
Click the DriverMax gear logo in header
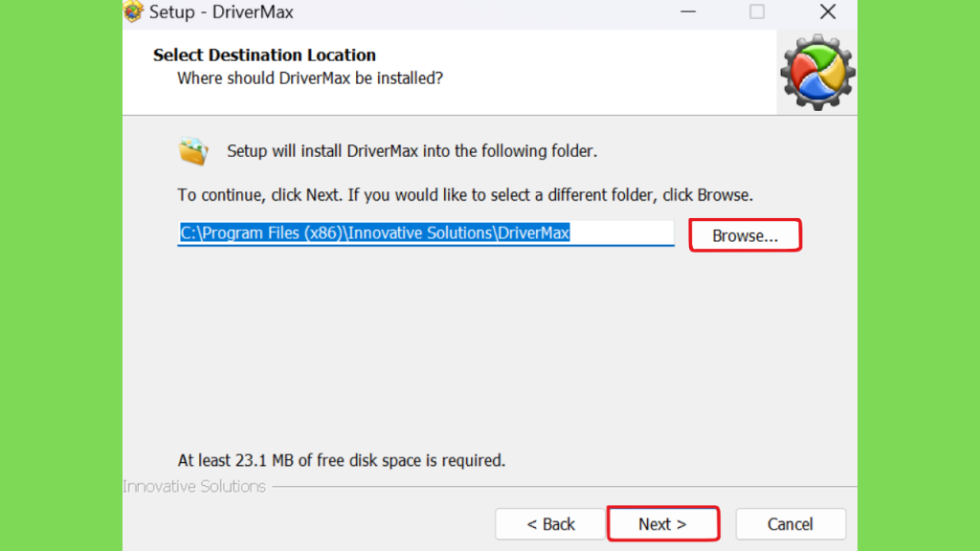point(817,73)
